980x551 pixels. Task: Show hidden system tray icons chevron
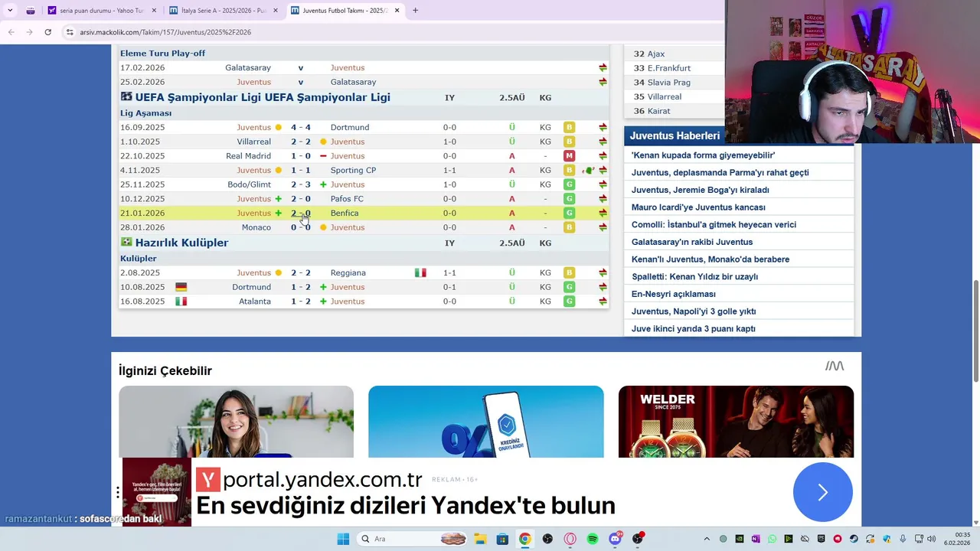(707, 539)
